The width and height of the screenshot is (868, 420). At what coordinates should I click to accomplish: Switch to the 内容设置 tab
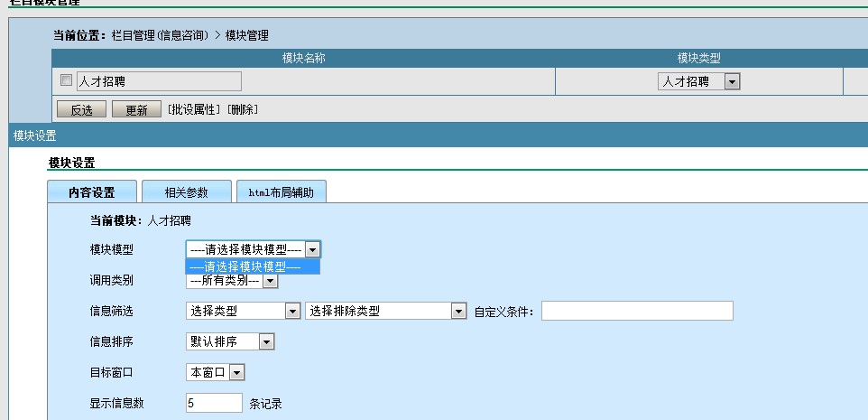point(92,192)
